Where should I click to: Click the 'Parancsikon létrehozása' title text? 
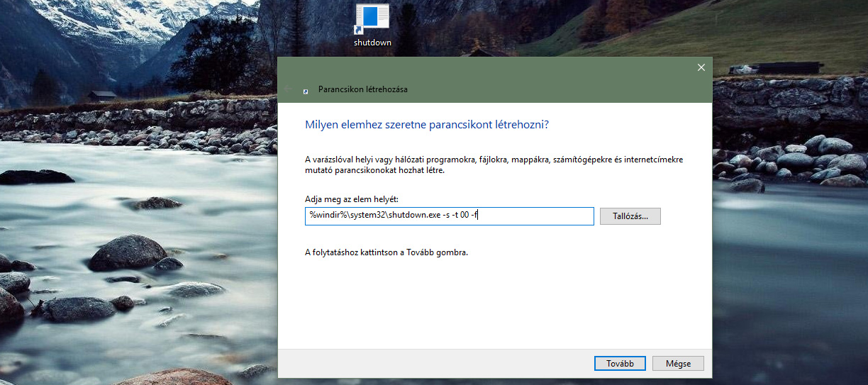coord(362,90)
